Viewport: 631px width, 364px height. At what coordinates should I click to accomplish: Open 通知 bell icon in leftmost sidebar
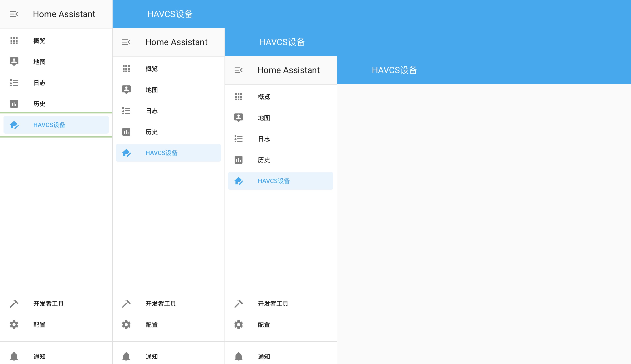(x=14, y=357)
